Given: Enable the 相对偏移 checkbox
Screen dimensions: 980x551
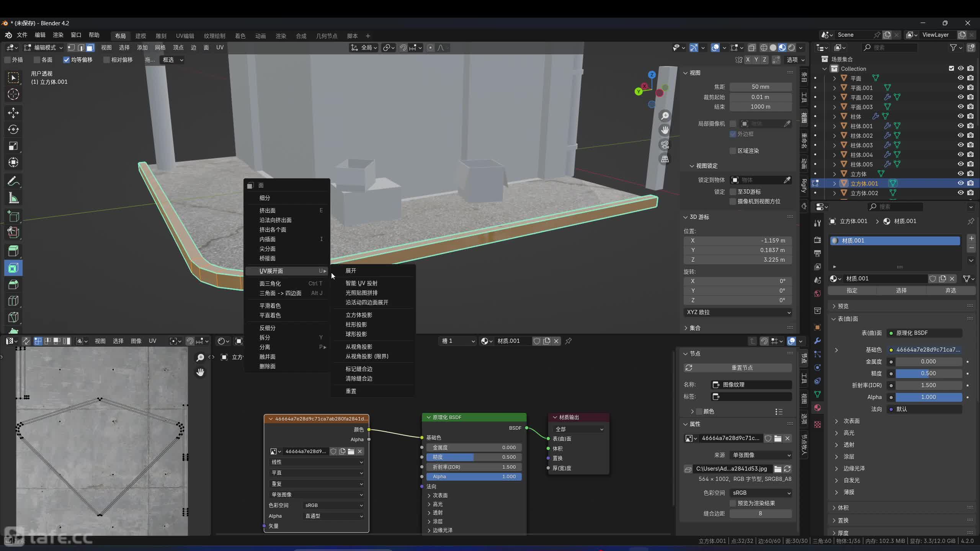Looking at the screenshot, I should click(106, 60).
